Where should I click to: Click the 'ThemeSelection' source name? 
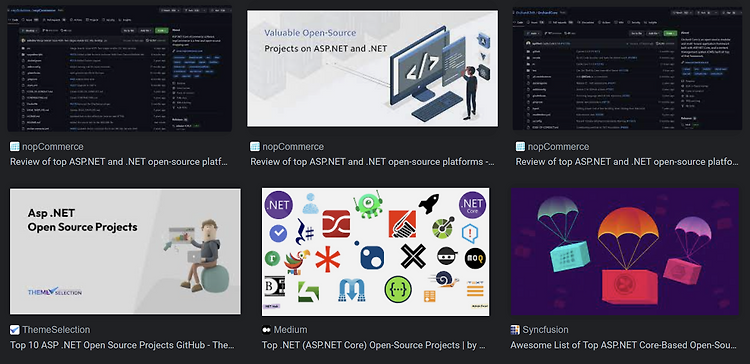tap(56, 330)
